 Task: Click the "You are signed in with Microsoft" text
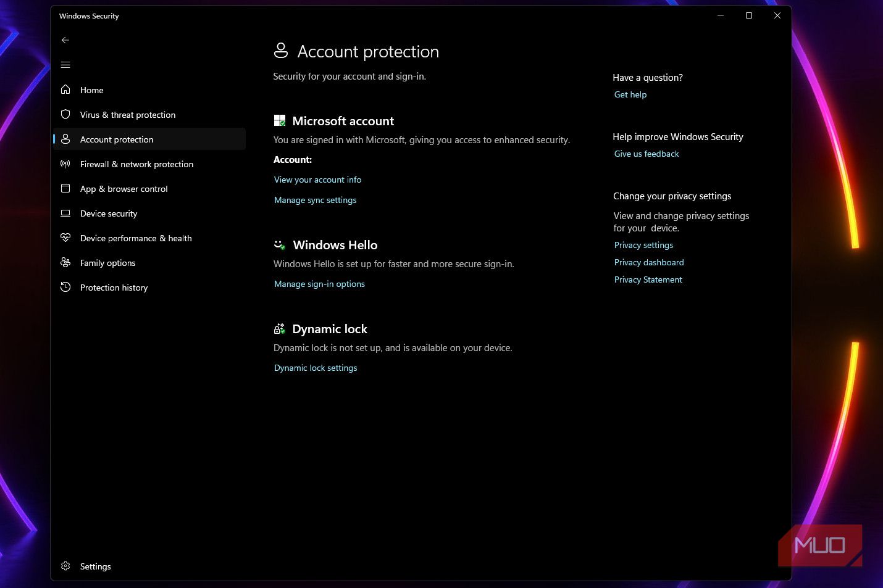(x=422, y=140)
